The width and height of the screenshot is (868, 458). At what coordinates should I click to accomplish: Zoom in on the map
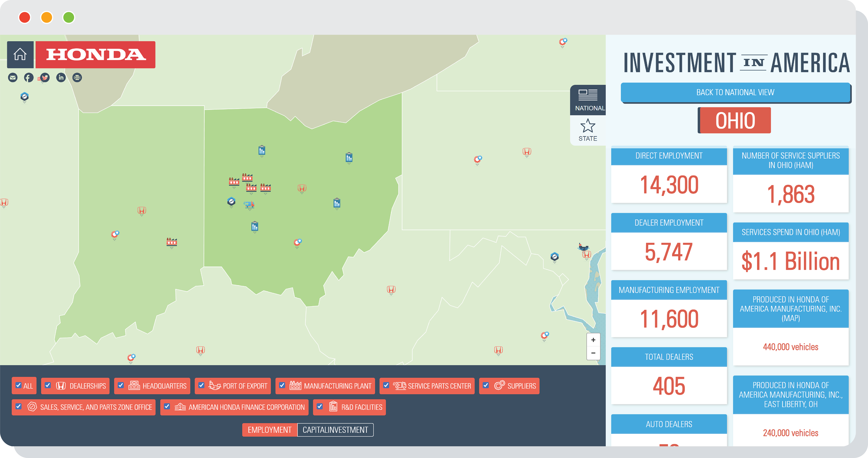[593, 340]
